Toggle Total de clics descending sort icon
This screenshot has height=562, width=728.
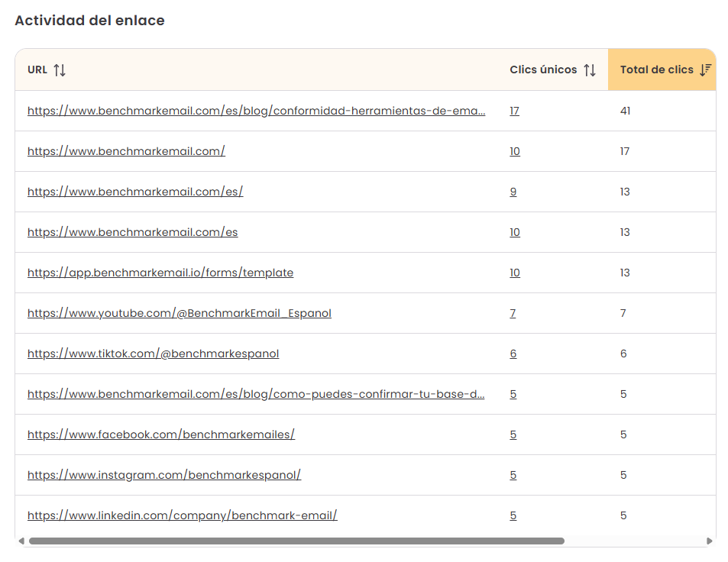tap(705, 69)
